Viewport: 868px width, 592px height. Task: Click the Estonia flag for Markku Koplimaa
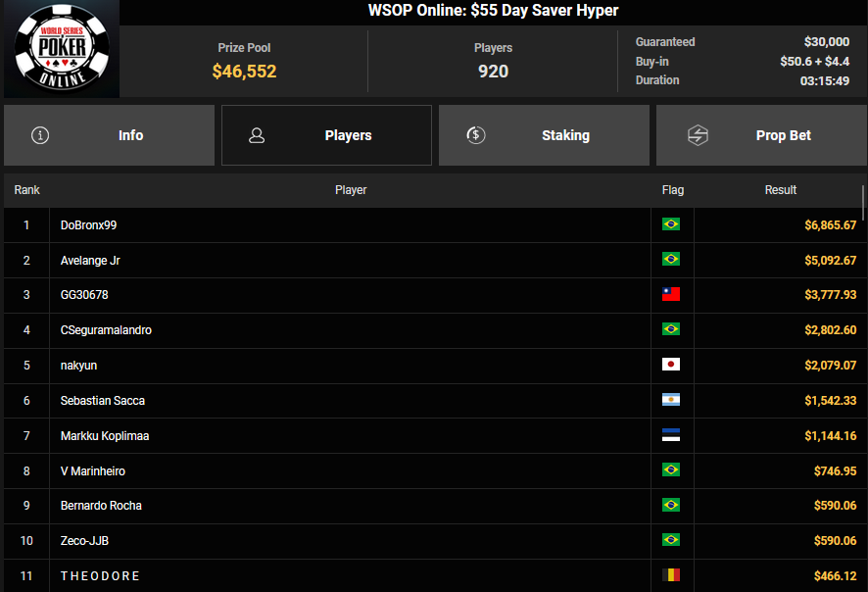pos(671,435)
